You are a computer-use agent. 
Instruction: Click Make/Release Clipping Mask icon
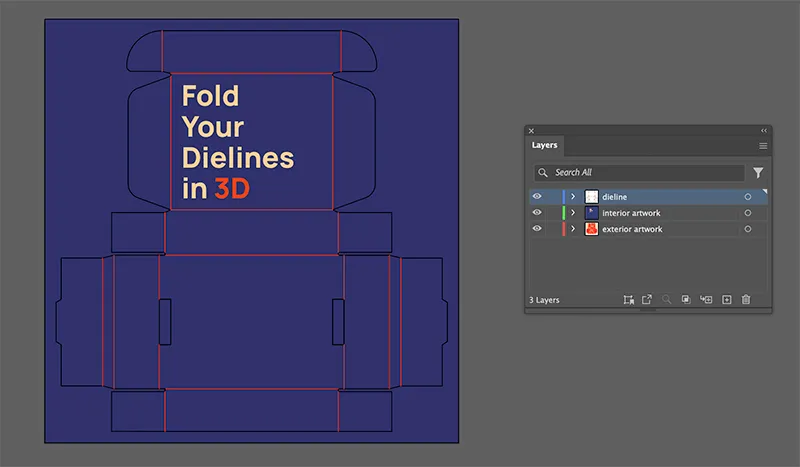686,300
